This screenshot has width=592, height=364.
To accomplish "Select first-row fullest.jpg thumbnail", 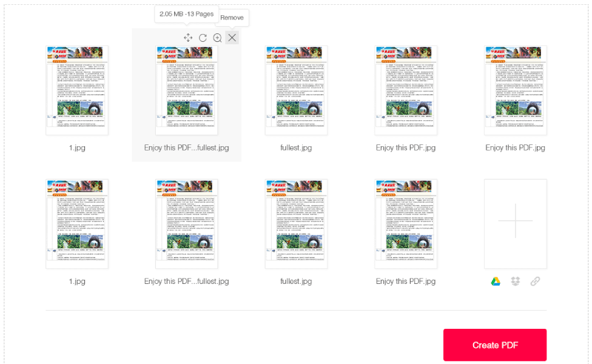I will point(296,90).
